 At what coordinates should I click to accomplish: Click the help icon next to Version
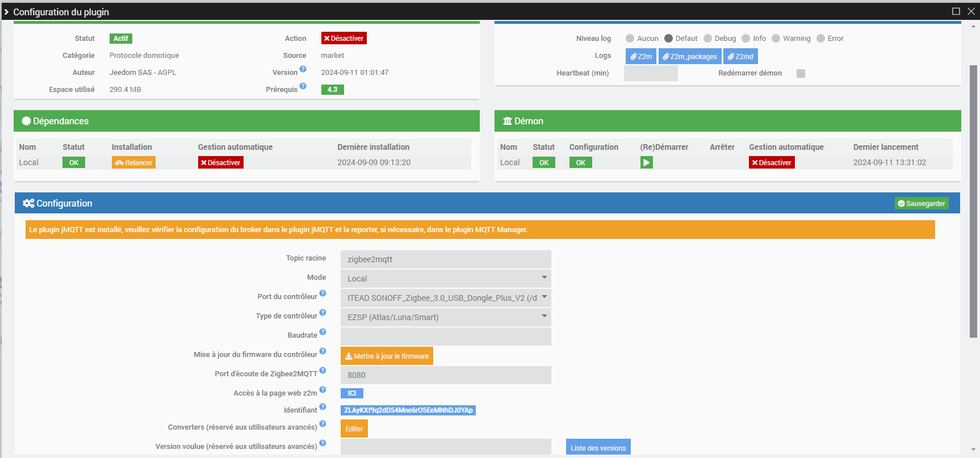303,69
